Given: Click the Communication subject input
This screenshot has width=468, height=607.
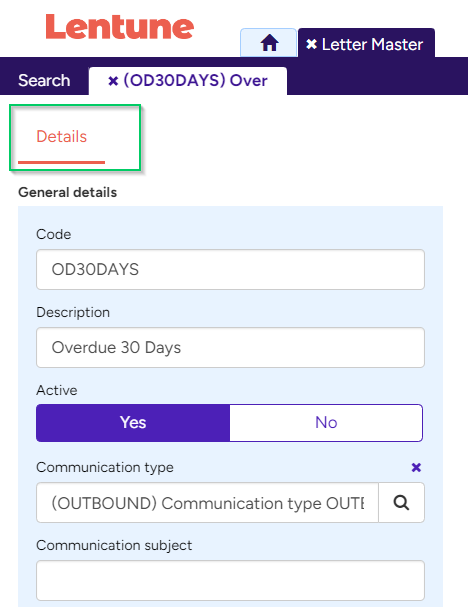Looking at the screenshot, I should click(230, 581).
